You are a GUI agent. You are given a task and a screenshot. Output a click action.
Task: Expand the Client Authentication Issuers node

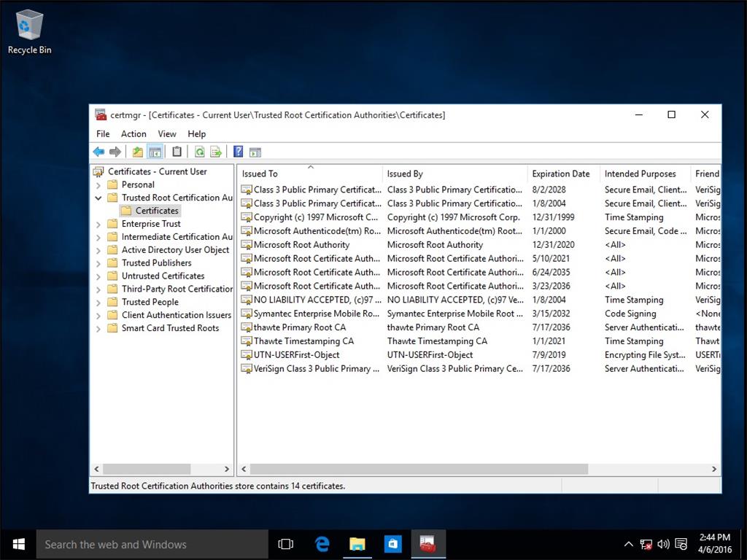pos(98,315)
